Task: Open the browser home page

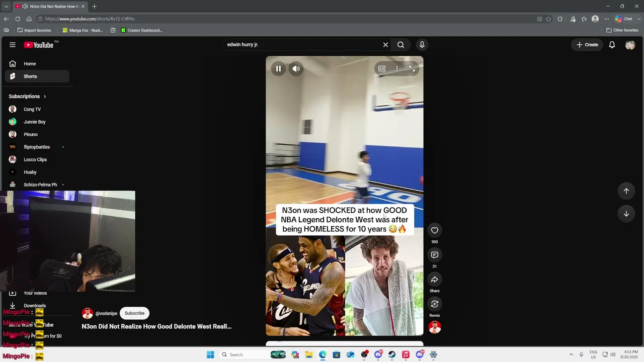Action: (x=29, y=19)
